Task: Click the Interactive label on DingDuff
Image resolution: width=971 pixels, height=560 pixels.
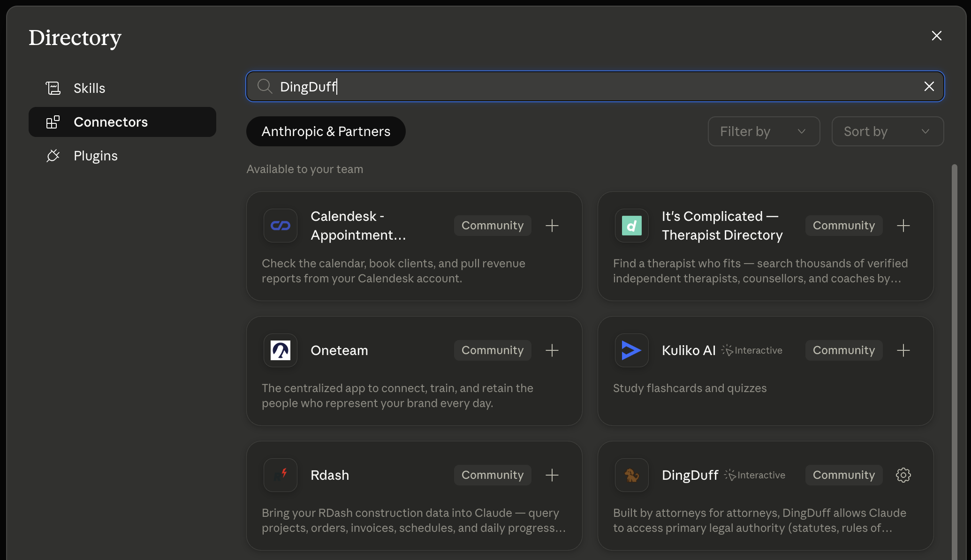Action: pos(755,475)
